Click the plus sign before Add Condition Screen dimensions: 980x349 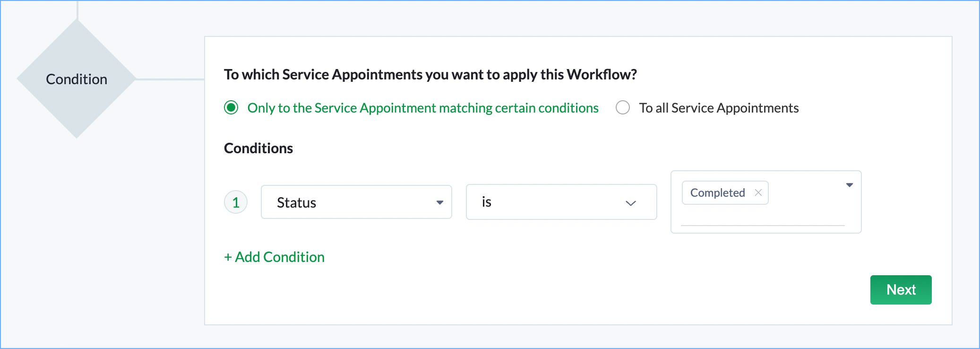coord(228,257)
